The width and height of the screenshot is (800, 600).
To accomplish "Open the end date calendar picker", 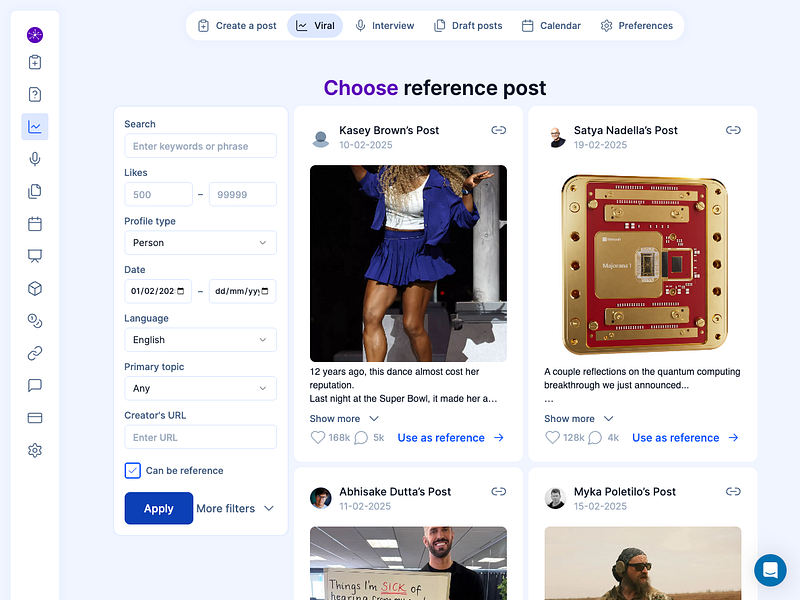I will point(265,291).
